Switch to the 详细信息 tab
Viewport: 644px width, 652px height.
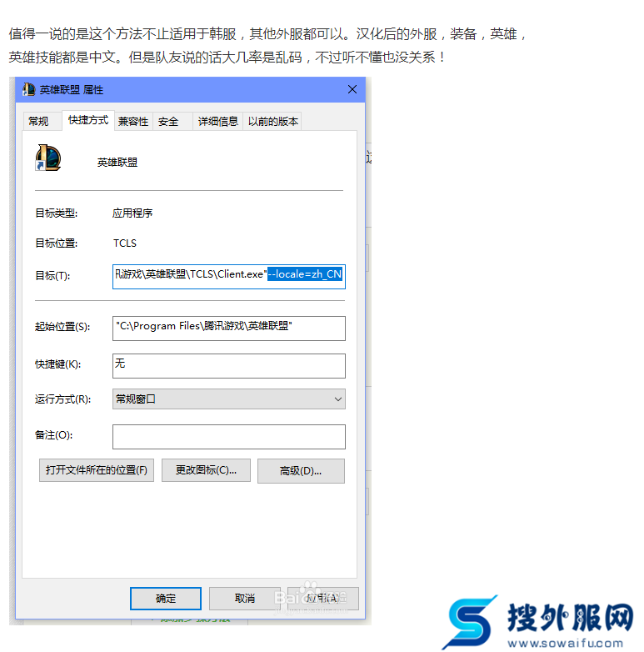point(218,122)
